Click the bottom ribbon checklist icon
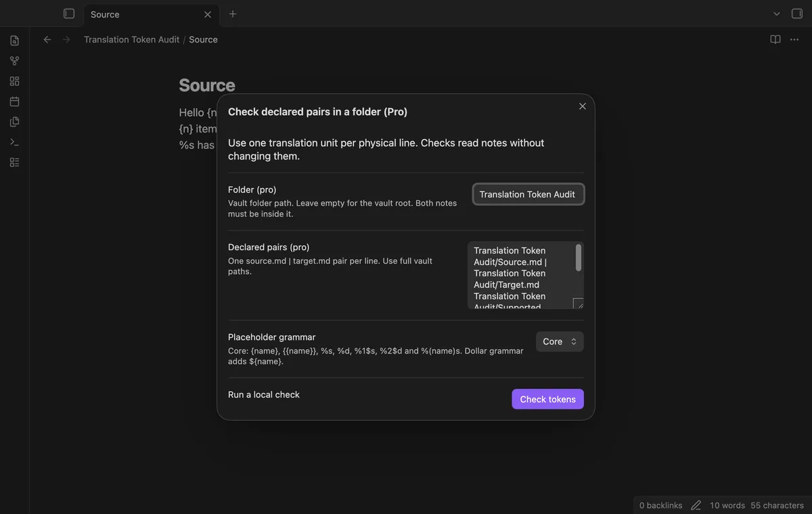Viewport: 812px width, 514px height. tap(14, 162)
